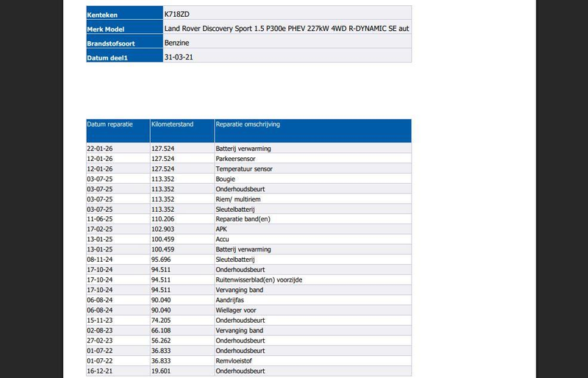The width and height of the screenshot is (588, 378).
Task: Click the Parkeersensor repair entry
Action: (x=235, y=159)
